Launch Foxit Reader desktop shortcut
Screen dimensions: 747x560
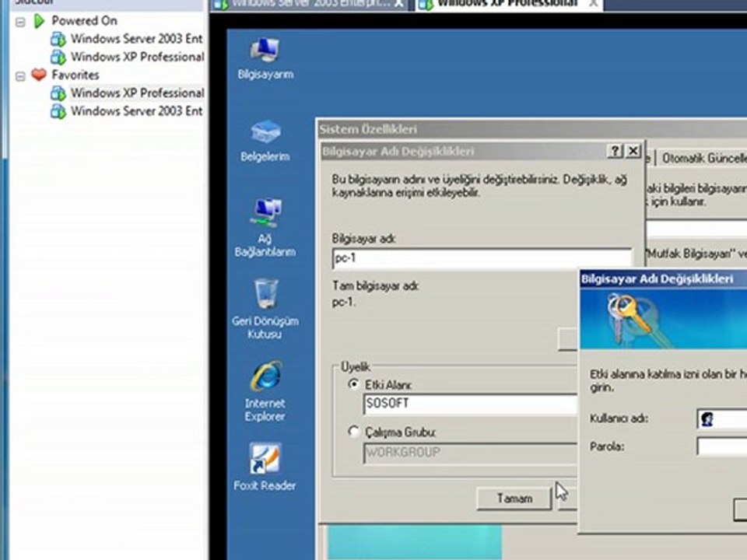[x=265, y=467]
